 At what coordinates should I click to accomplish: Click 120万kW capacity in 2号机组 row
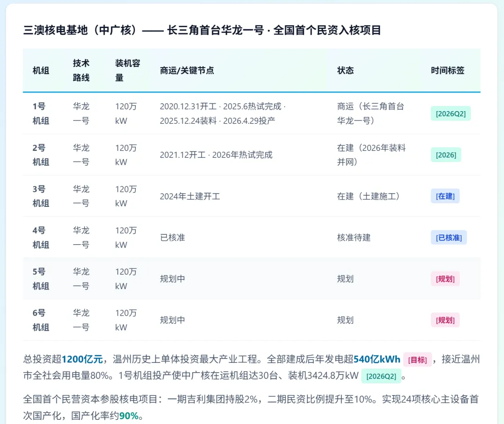pyautogui.click(x=126, y=155)
